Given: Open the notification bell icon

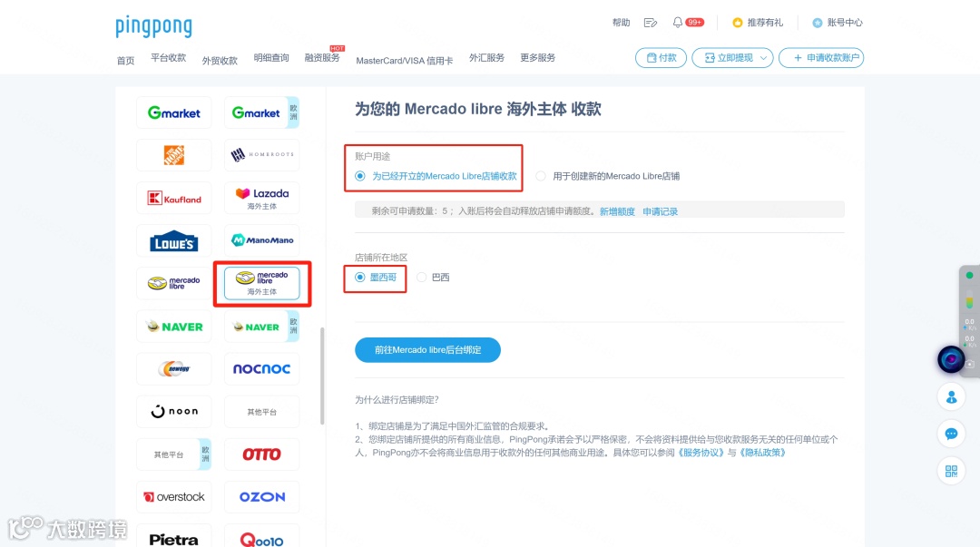Looking at the screenshot, I should tap(678, 23).
